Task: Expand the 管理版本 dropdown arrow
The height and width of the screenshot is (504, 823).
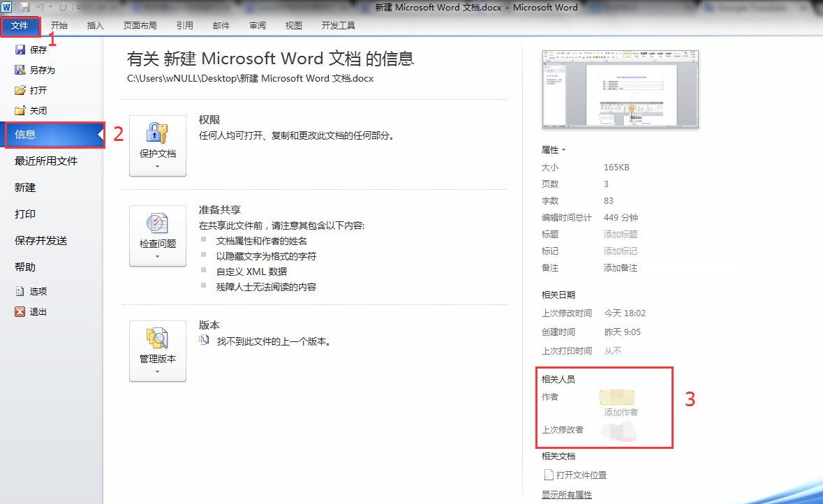Action: 158,371
